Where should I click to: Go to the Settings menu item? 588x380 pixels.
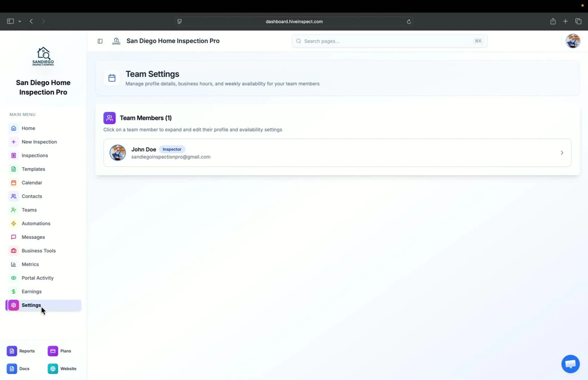coord(31,305)
